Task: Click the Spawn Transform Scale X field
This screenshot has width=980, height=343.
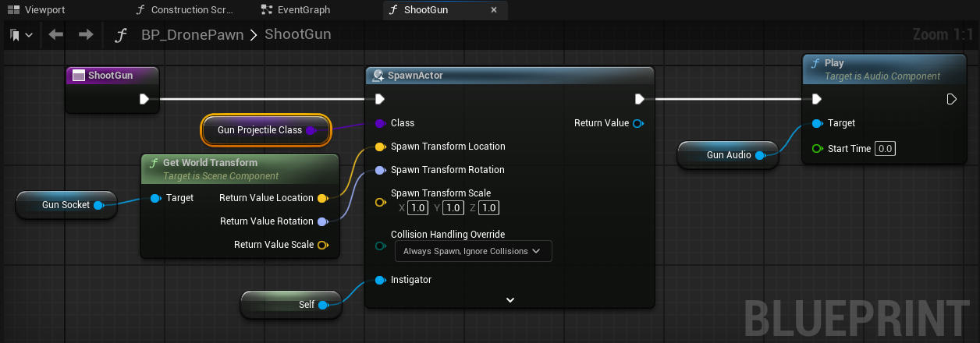Action: click(x=418, y=208)
